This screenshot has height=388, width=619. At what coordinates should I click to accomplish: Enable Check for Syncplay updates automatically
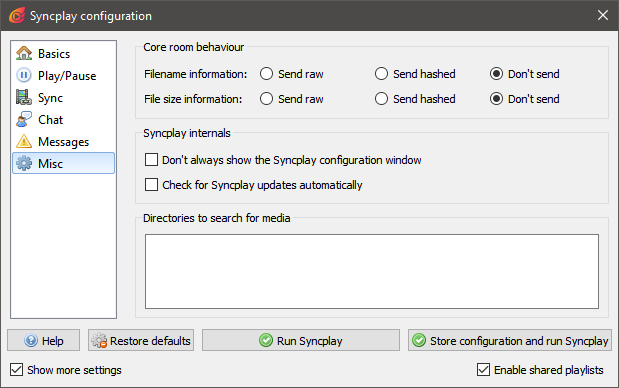click(151, 184)
